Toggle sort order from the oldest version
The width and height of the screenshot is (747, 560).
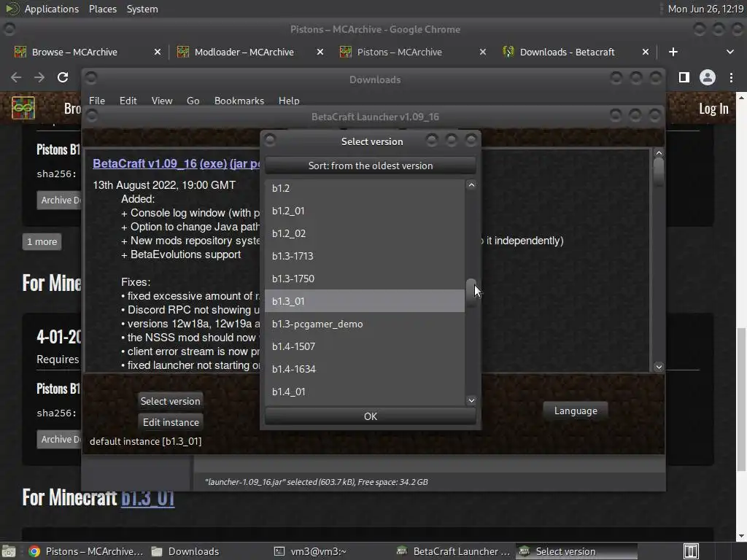370,166
